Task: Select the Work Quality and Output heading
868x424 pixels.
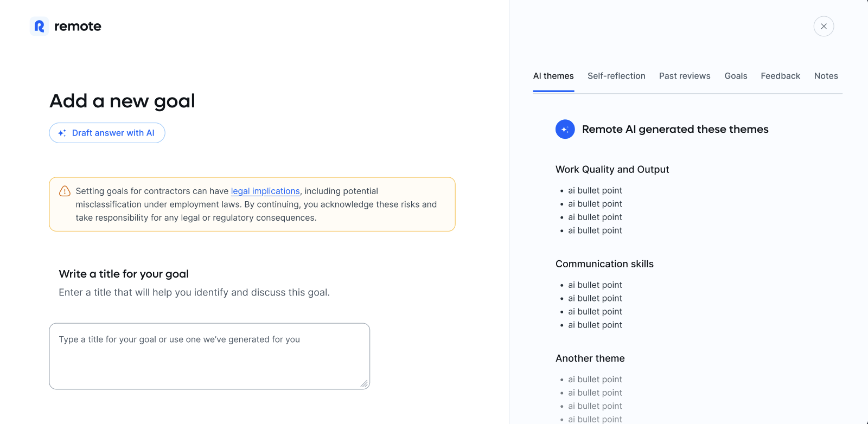Action: click(612, 169)
